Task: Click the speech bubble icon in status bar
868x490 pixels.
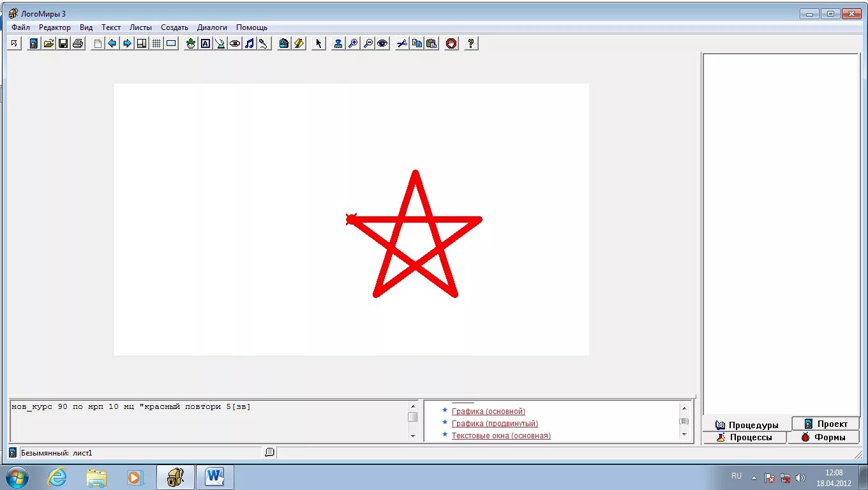Action: click(269, 452)
